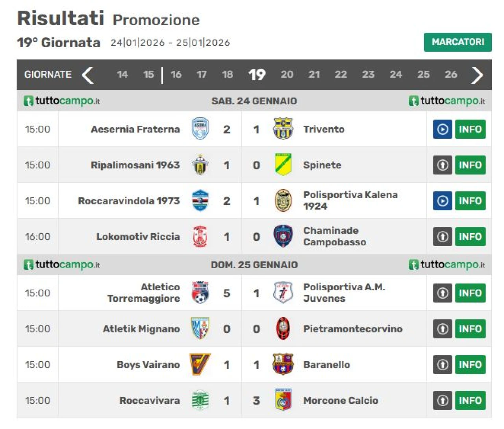Click the Spinete yellow-green crest

tap(283, 165)
